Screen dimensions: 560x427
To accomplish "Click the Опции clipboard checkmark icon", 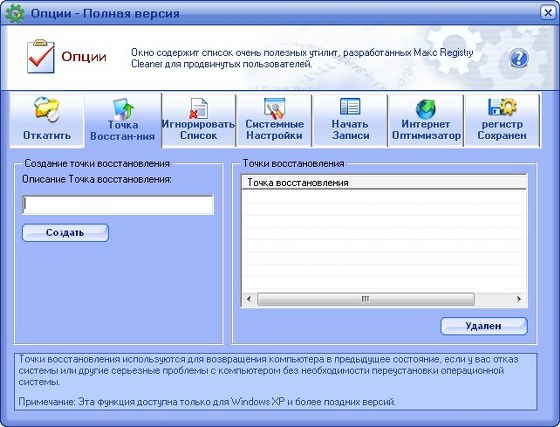I will (41, 56).
